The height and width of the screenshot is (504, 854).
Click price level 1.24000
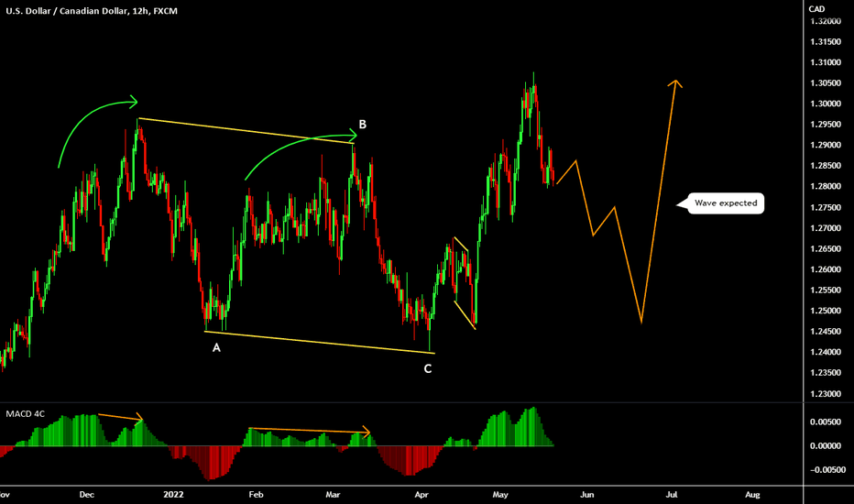(825, 353)
